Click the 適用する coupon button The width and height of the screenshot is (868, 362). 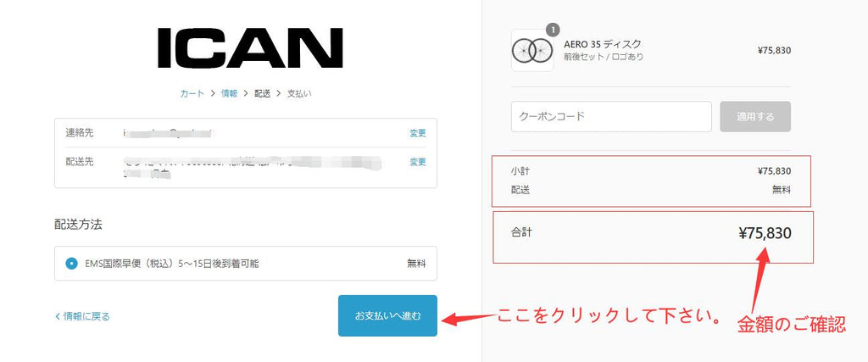755,117
